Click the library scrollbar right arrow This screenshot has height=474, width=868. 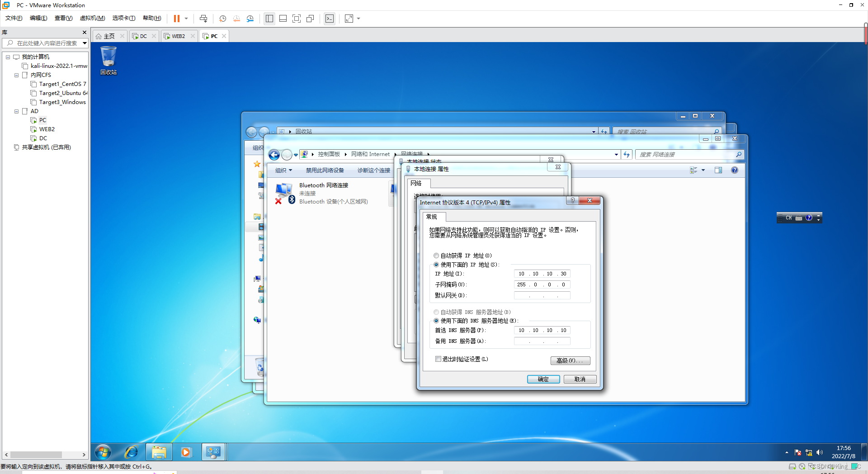tap(84, 455)
